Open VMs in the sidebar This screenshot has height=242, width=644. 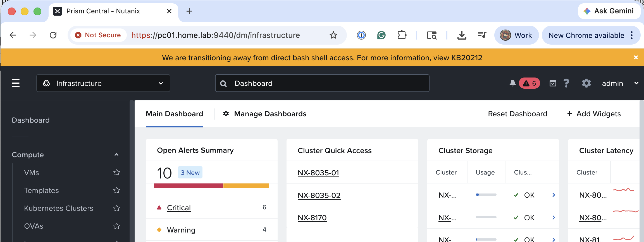pyautogui.click(x=32, y=173)
